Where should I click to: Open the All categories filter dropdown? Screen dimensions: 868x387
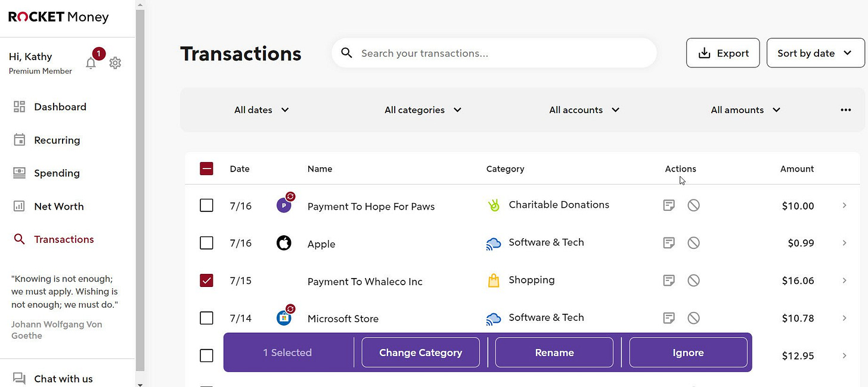point(423,110)
